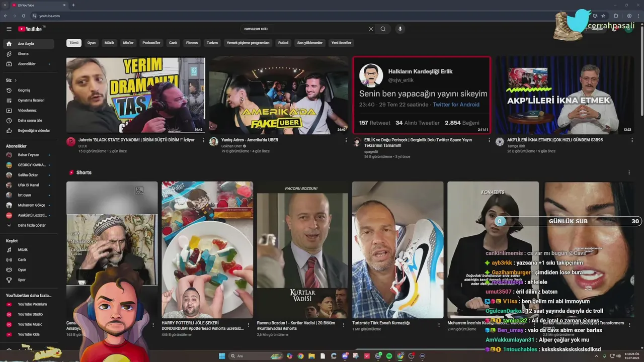The width and height of the screenshot is (644, 362).
Task: Select the Son yüklenenler chip
Action: point(310,43)
